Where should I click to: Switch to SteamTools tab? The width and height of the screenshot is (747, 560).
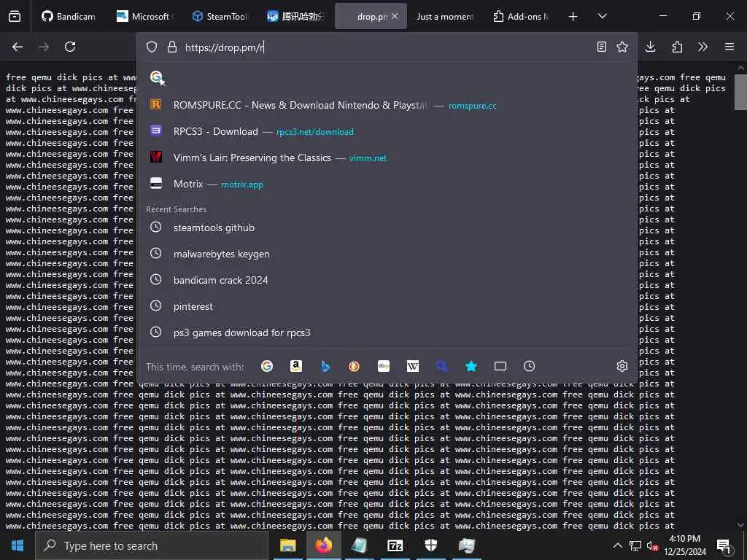220,16
